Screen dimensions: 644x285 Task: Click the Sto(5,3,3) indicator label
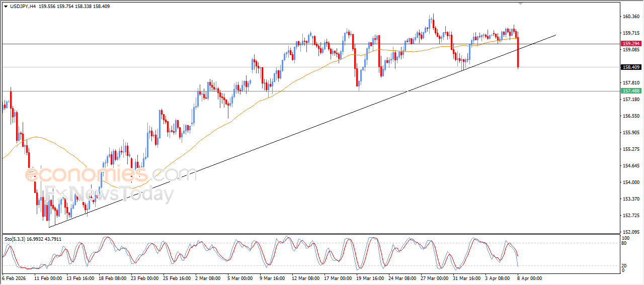pos(16,239)
